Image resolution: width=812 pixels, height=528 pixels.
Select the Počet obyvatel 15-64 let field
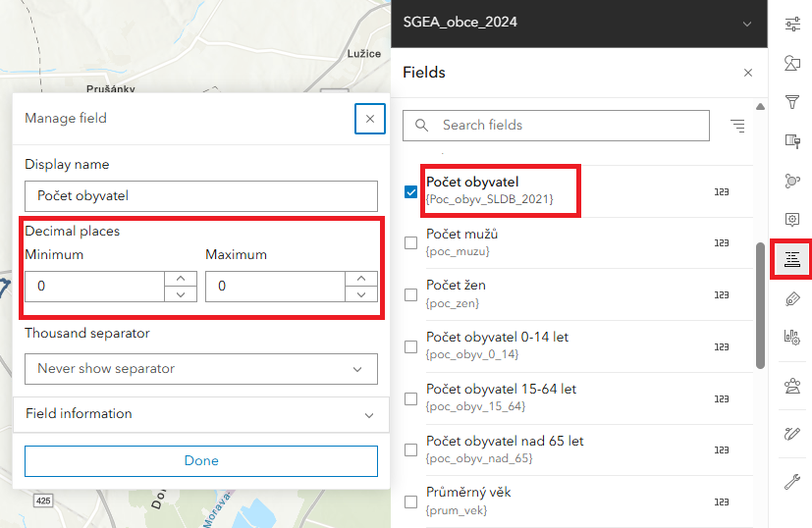[x=501, y=396]
